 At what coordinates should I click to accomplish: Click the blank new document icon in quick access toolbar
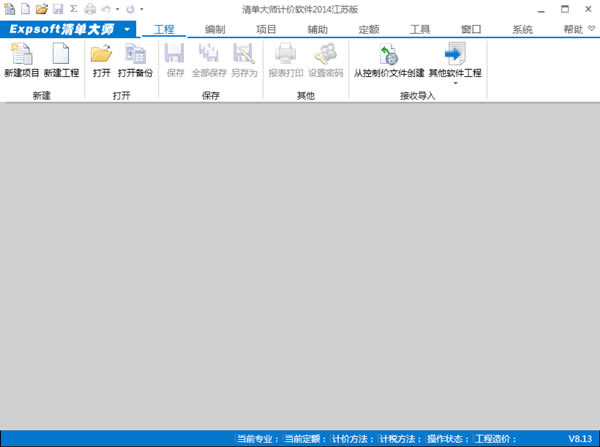point(26,8)
